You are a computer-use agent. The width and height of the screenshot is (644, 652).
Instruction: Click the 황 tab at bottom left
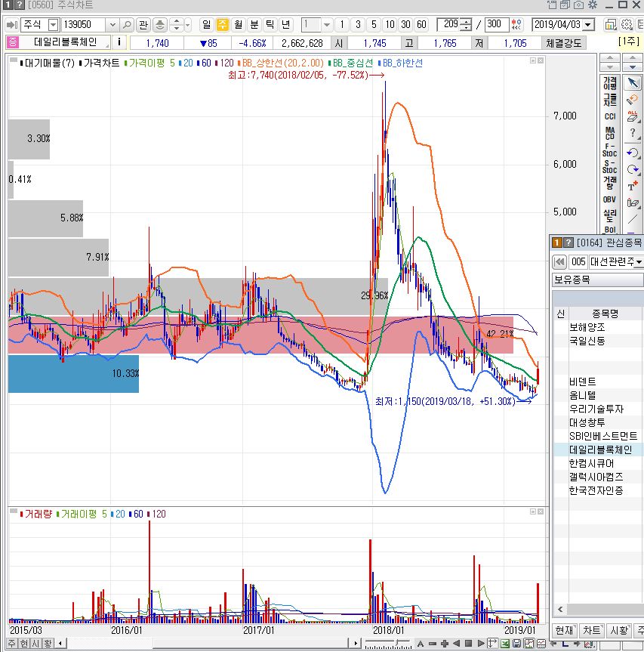point(48,643)
